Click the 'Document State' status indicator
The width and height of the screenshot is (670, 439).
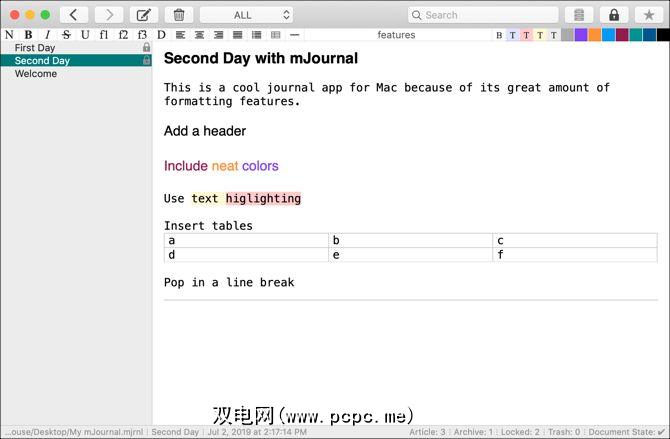627,432
